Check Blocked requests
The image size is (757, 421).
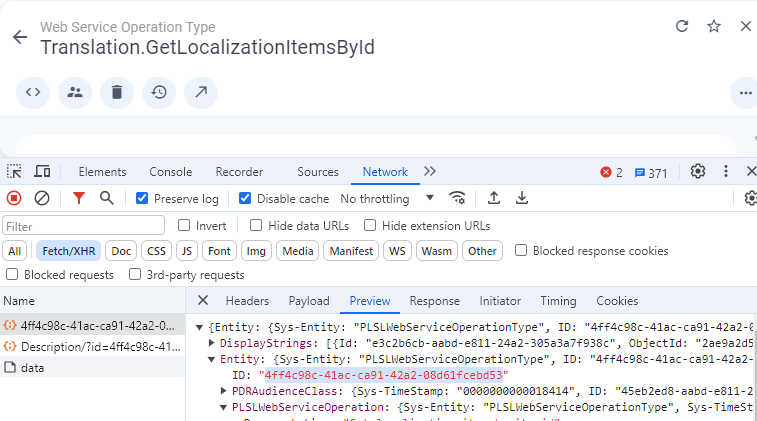(x=12, y=275)
